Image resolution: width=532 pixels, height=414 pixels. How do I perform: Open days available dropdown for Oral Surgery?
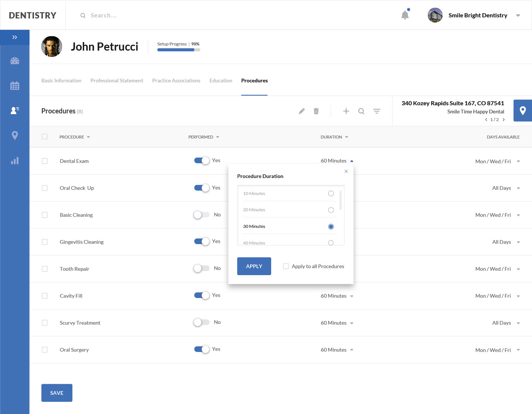pos(518,350)
